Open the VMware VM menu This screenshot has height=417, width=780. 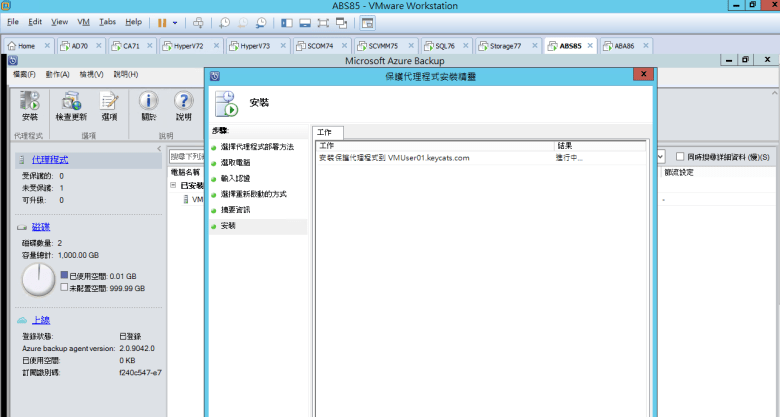(x=84, y=21)
